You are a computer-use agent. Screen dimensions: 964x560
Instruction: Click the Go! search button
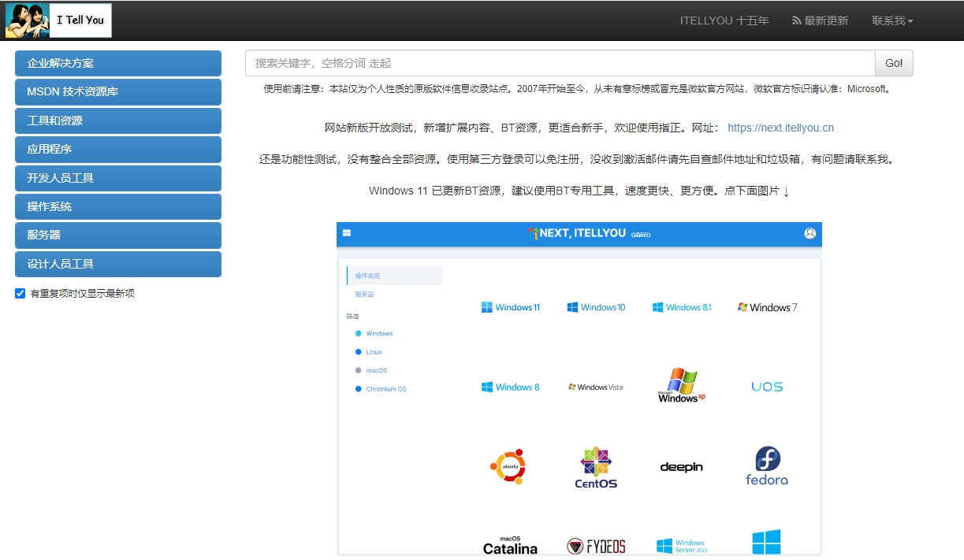tap(894, 63)
